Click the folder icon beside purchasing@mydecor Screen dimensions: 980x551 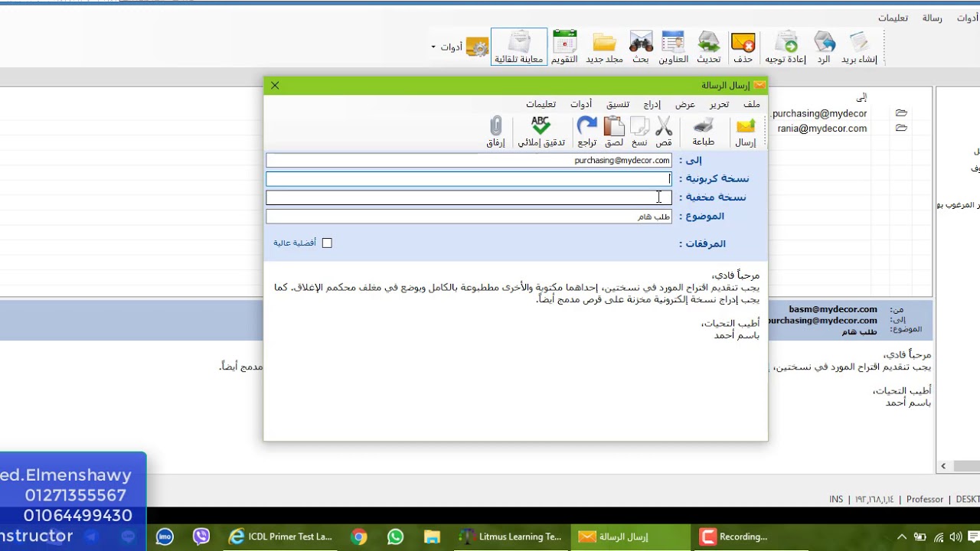901,113
